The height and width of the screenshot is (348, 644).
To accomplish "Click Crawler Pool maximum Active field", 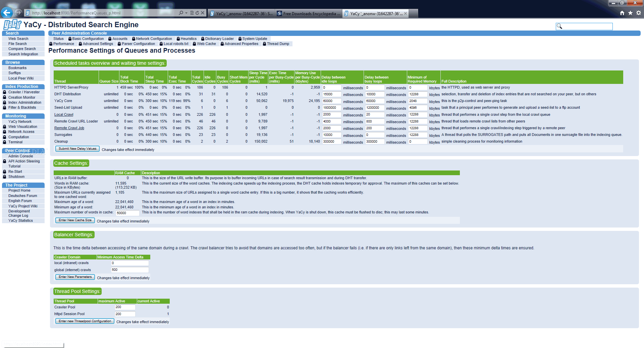I will click(125, 307).
